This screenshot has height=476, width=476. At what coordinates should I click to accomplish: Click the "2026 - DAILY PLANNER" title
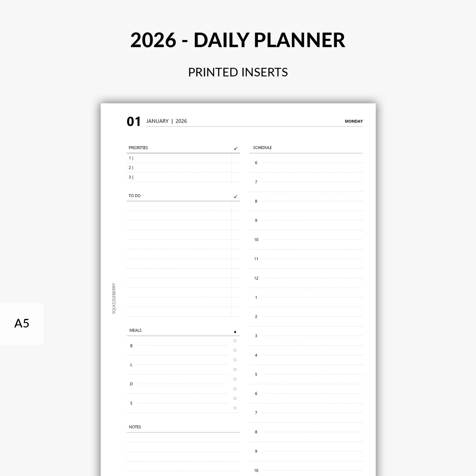[x=238, y=40]
